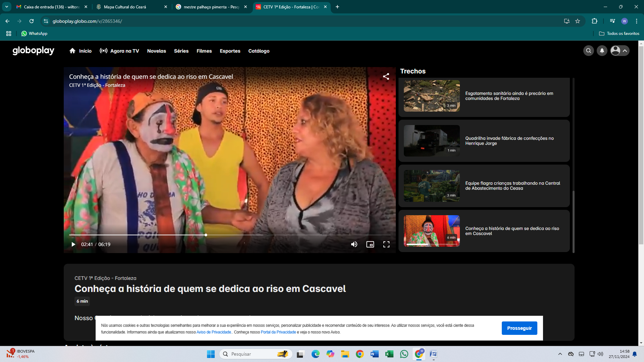This screenshot has height=362, width=644.
Task: Bookmark page with star icon
Action: 578,21
